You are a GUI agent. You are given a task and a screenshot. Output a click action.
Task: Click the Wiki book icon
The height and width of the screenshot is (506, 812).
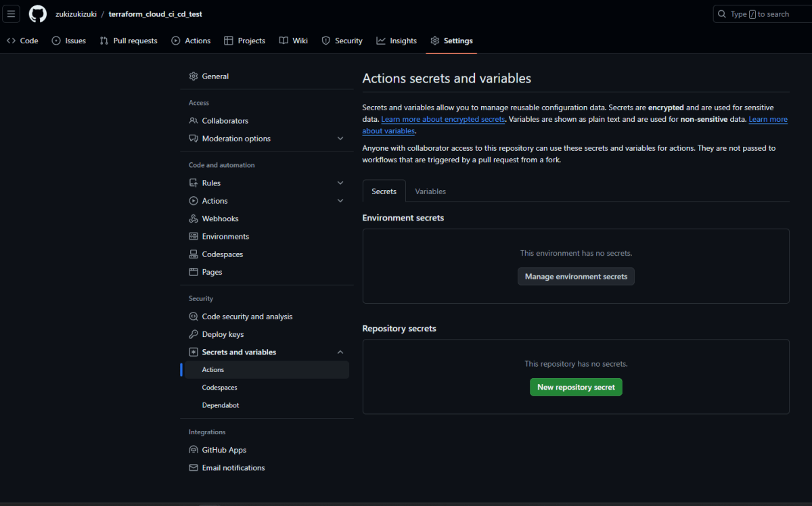coord(284,41)
